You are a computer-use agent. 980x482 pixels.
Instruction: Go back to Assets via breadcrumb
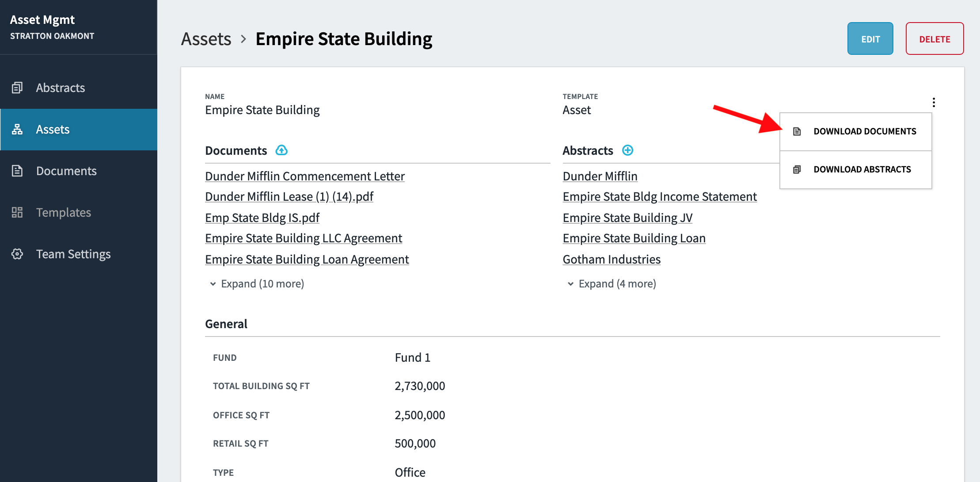(206, 39)
